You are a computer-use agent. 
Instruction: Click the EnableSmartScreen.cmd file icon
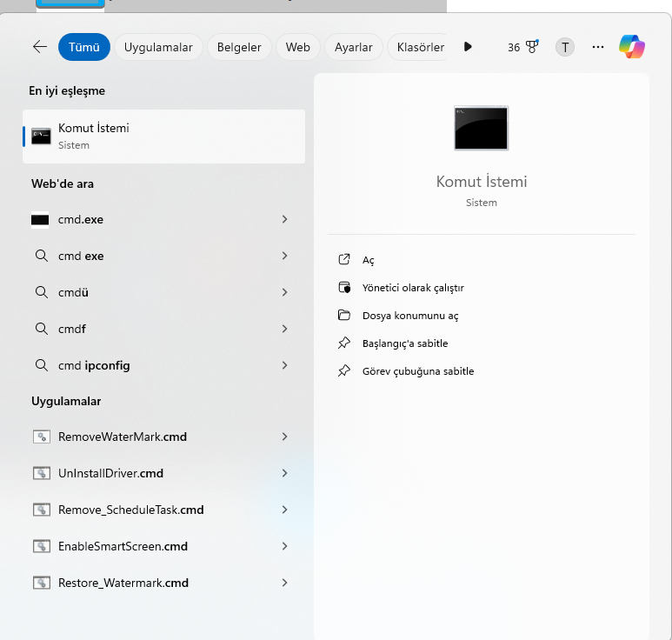pyautogui.click(x=42, y=546)
